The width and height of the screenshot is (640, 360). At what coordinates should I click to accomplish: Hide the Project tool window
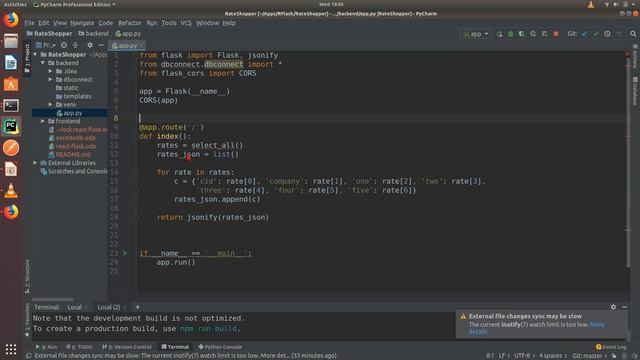tap(101, 45)
